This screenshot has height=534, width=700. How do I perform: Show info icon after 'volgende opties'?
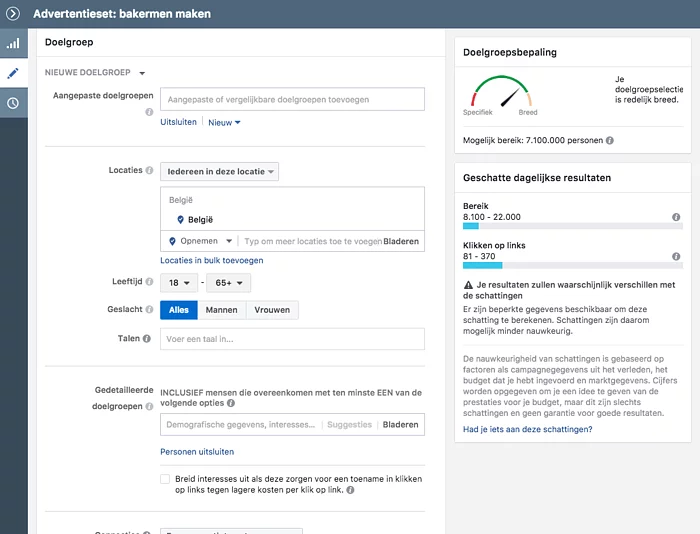coord(230,403)
